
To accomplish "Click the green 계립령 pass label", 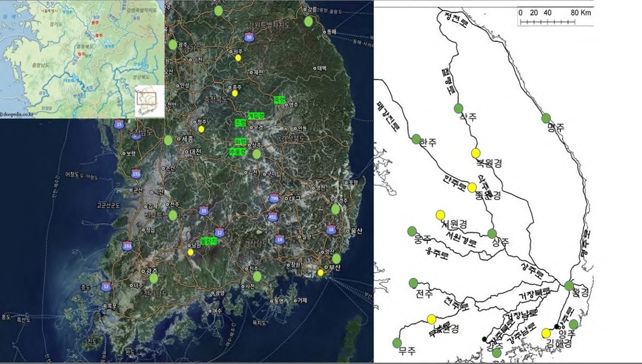I will coord(256,116).
